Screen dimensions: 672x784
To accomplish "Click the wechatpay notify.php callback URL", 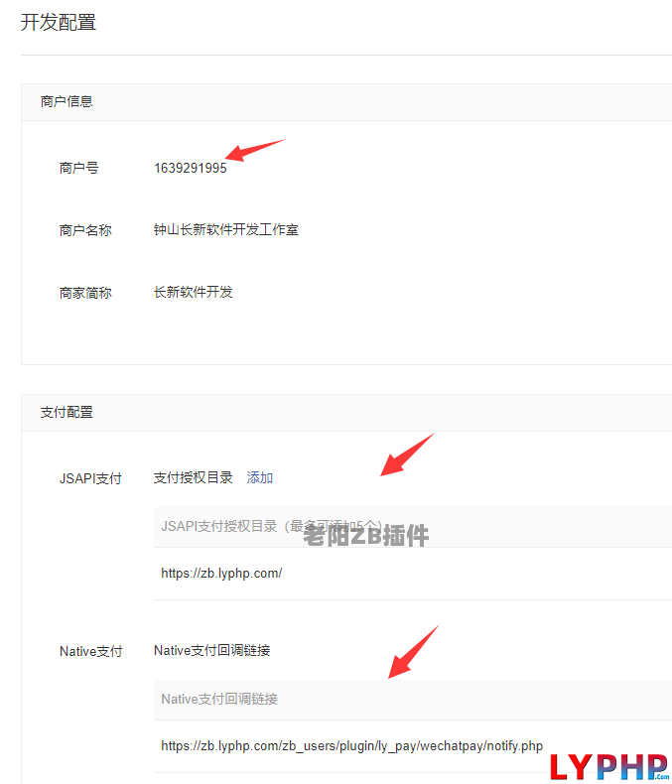I will pyautogui.click(x=351, y=745).
